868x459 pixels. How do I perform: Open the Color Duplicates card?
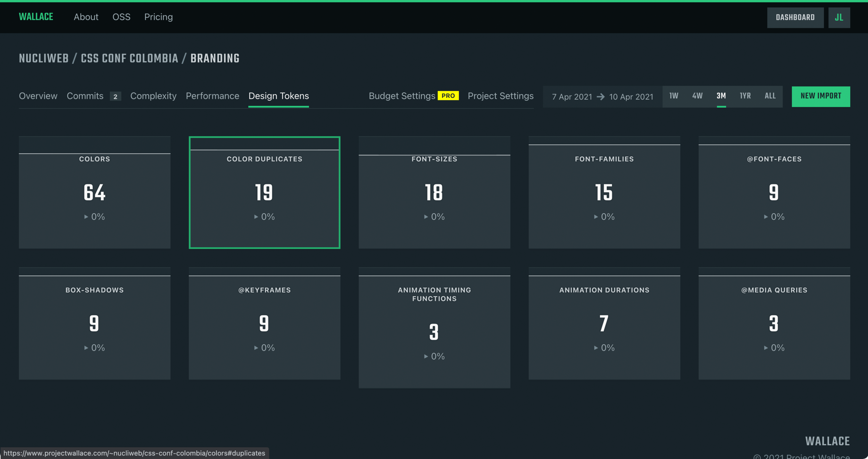coord(264,193)
